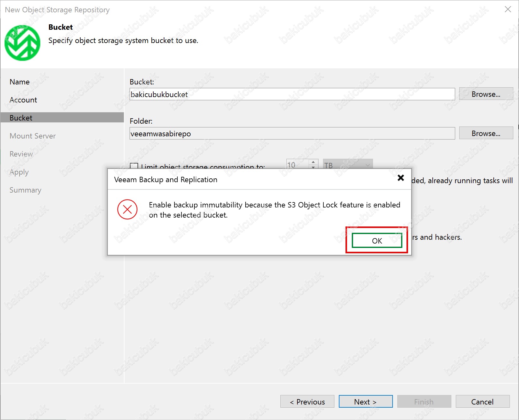Close the New Object Storage Repository window
The image size is (519, 420).
pos(508,9)
